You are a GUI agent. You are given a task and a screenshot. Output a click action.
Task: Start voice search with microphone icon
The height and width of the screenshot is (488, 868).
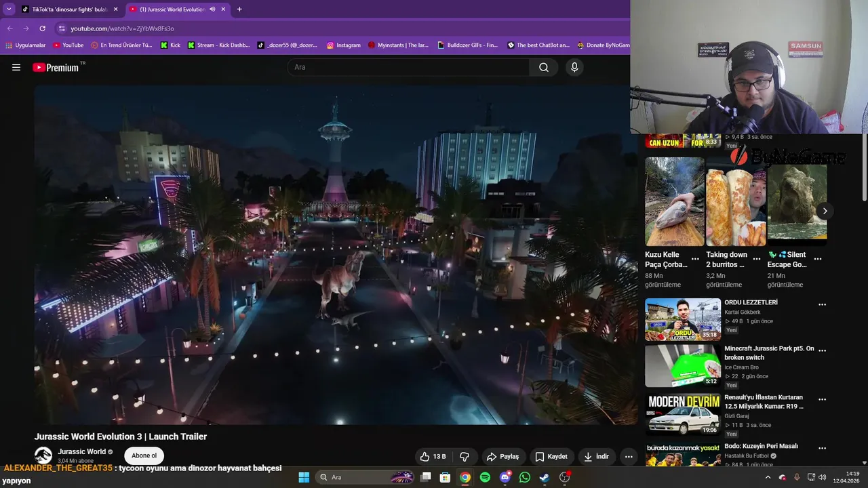coord(574,67)
